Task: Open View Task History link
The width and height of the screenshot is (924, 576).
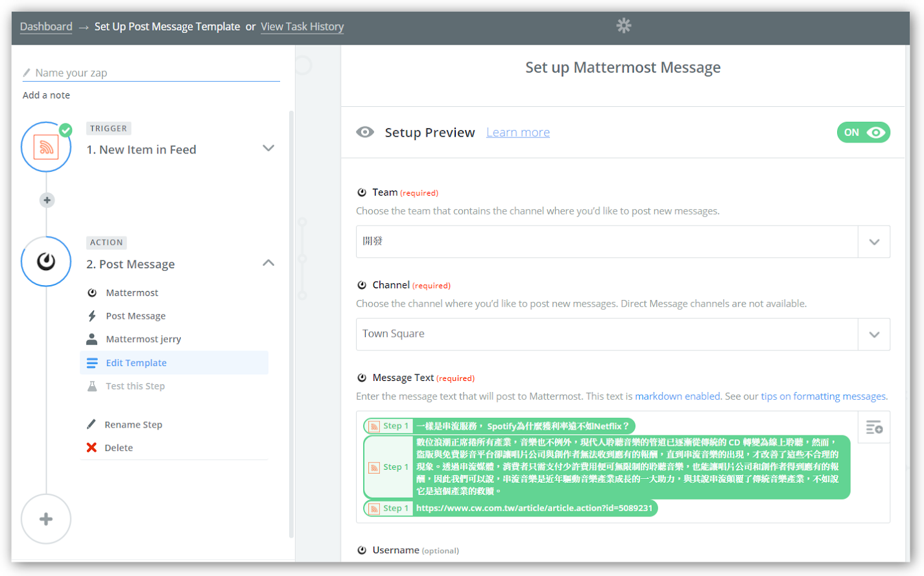Action: (x=302, y=27)
